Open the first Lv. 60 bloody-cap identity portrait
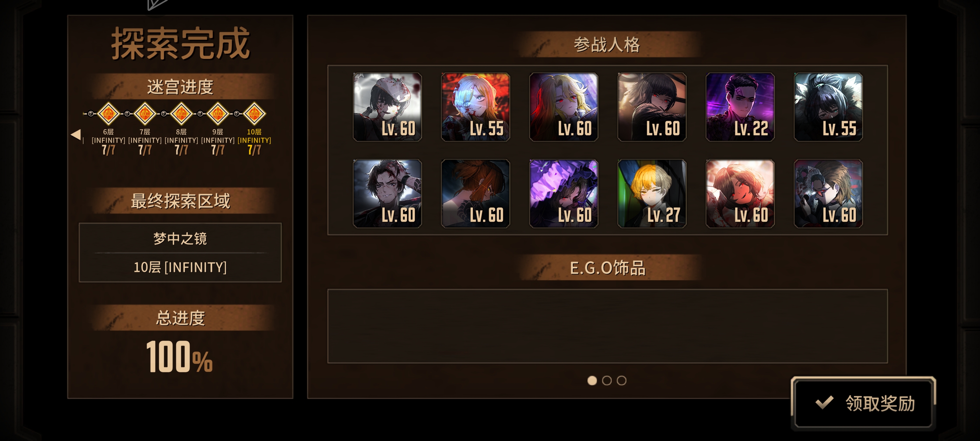Screen dimensions: 980x441 point(387,107)
